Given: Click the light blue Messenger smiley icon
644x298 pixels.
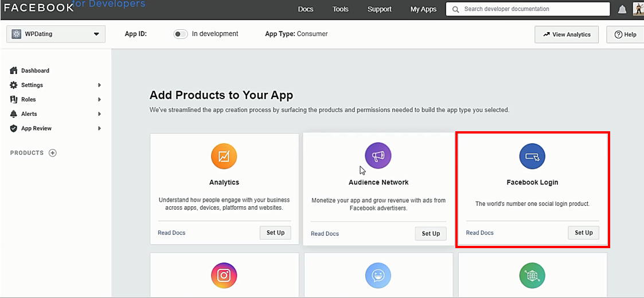Looking at the screenshot, I should click(378, 276).
